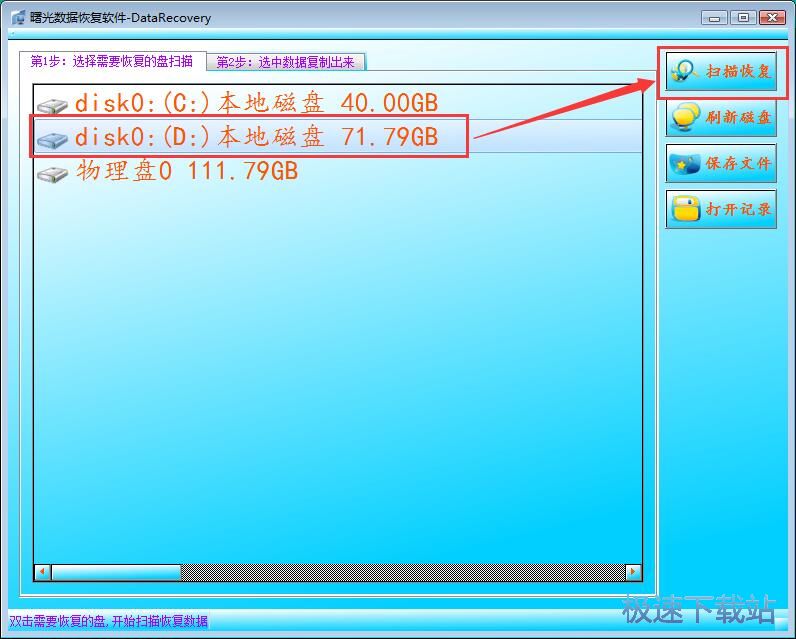Click the horizontal scrollbar left arrow
The image size is (796, 639).
[x=43, y=572]
